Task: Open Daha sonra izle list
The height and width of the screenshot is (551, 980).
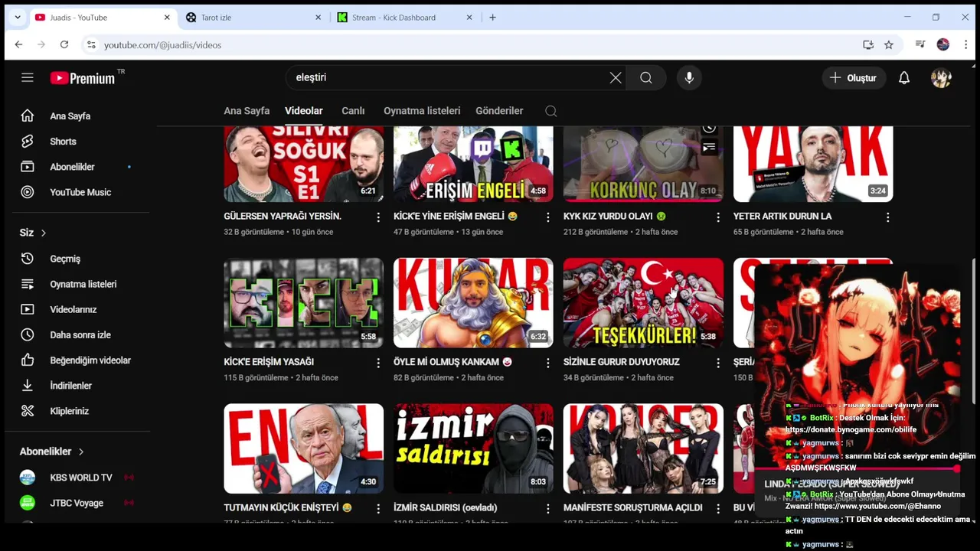Action: 82,334
